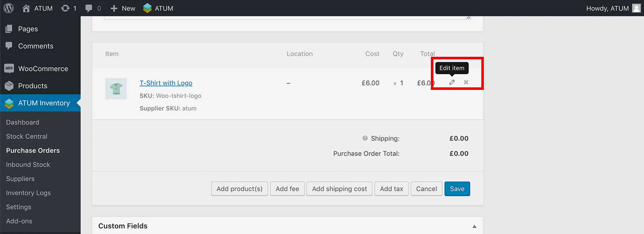The width and height of the screenshot is (644, 234).
Task: Click the Add product(s) button
Action: (239, 189)
